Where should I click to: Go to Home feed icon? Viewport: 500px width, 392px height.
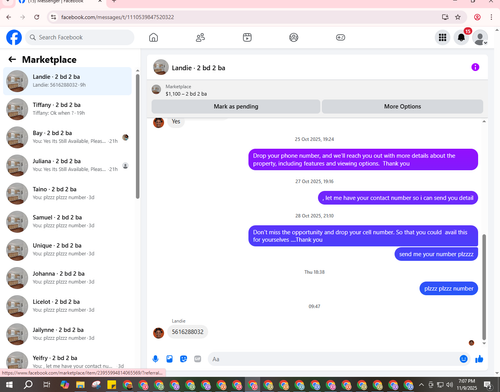click(153, 37)
